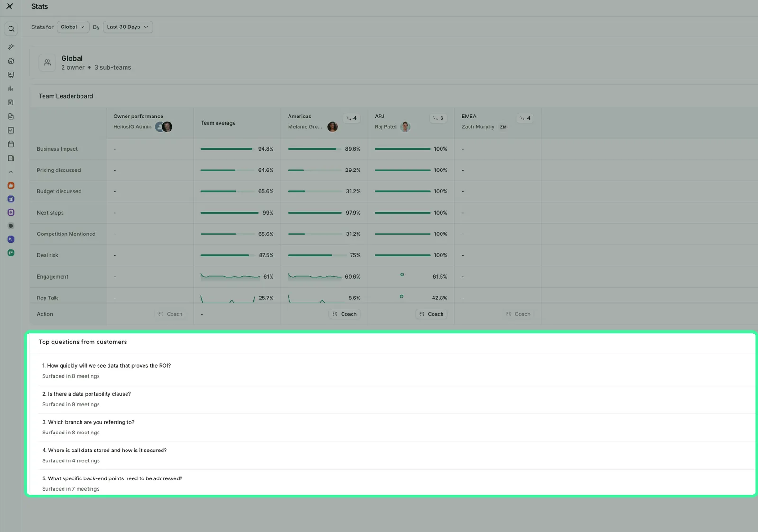
Task: Open question about back-end points
Action: click(112, 479)
